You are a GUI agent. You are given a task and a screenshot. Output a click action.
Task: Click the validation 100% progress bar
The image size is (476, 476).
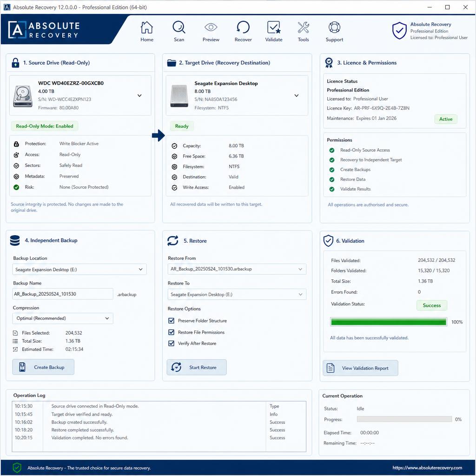(388, 322)
